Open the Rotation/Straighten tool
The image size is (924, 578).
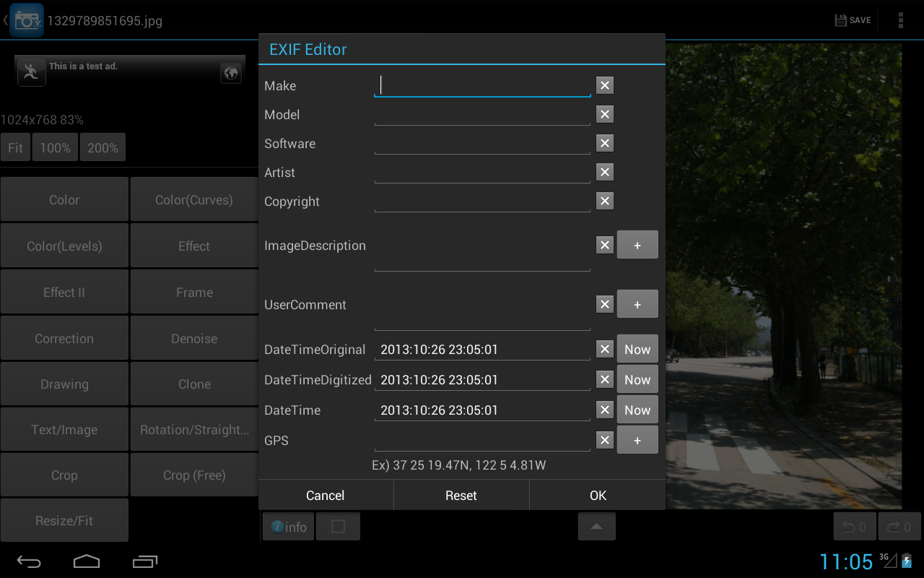coord(194,429)
